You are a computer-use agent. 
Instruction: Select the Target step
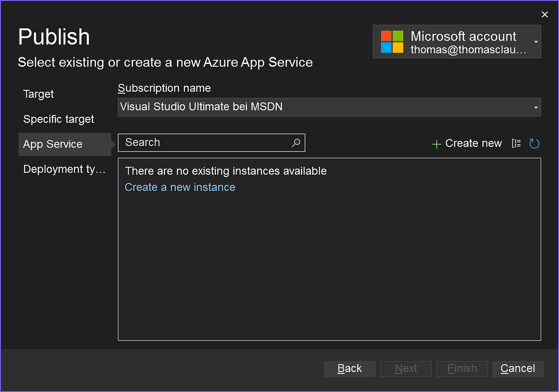(x=39, y=94)
